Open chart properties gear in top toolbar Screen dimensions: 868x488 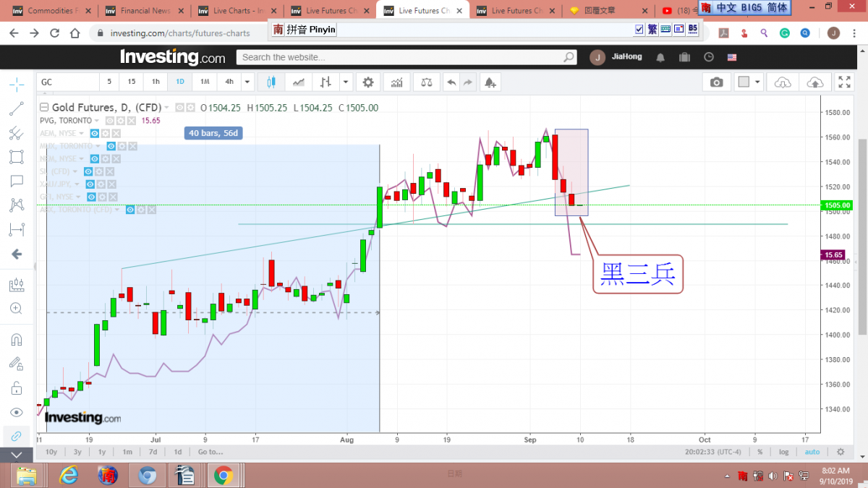click(x=368, y=82)
